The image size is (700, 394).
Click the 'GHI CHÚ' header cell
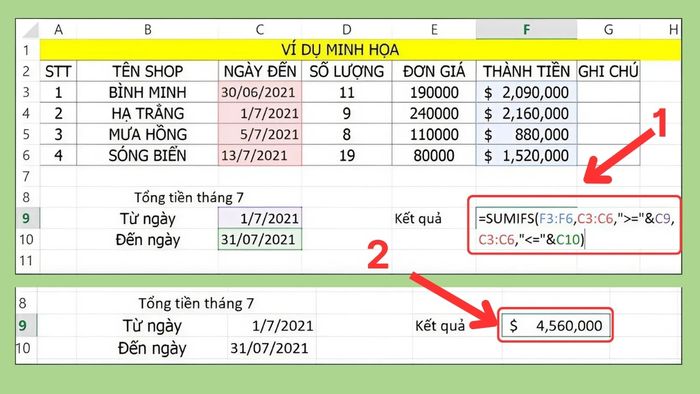pos(608,71)
